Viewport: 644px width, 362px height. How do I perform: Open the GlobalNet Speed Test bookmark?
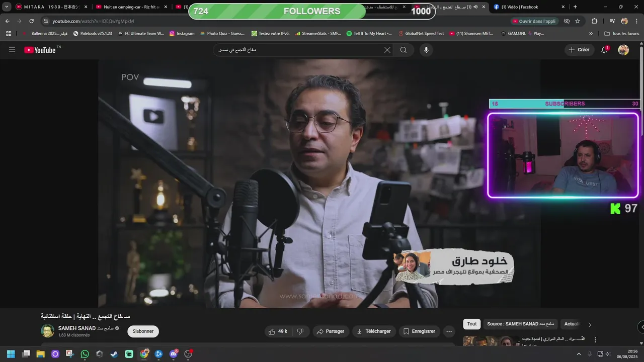(x=421, y=33)
